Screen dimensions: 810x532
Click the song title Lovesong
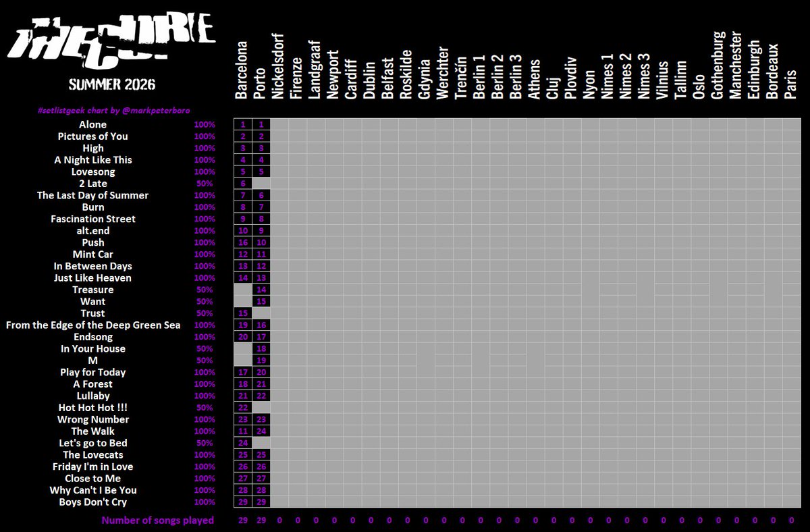click(93, 171)
